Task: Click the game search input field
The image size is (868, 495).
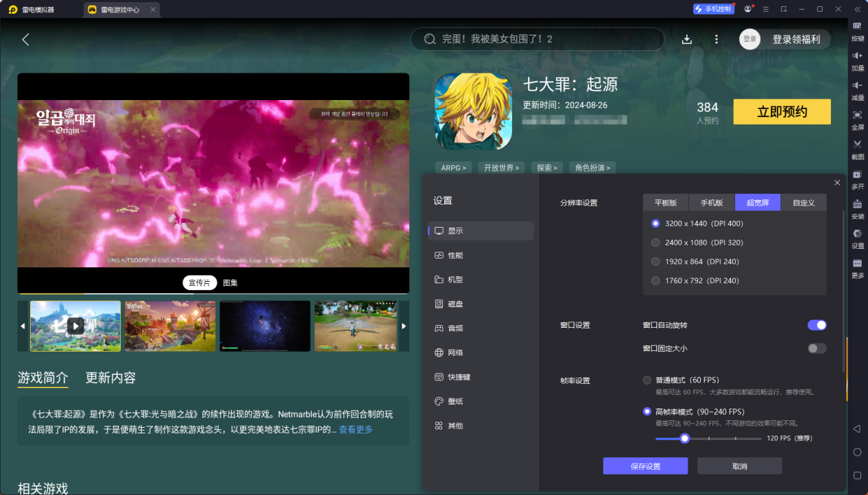Action: 537,39
